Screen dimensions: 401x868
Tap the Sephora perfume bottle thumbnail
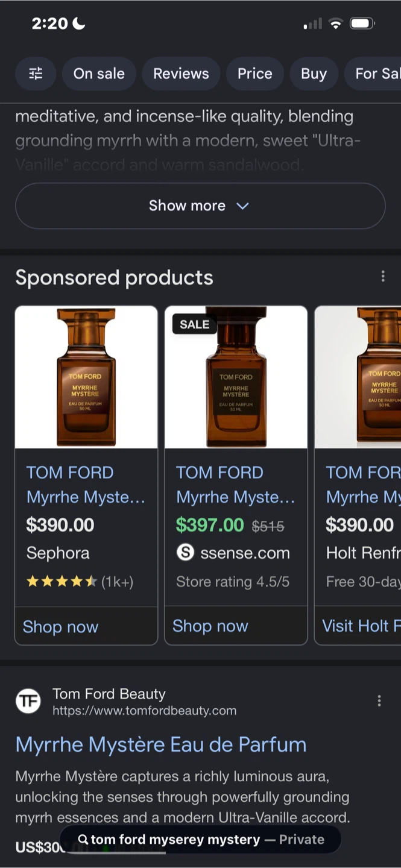86,377
